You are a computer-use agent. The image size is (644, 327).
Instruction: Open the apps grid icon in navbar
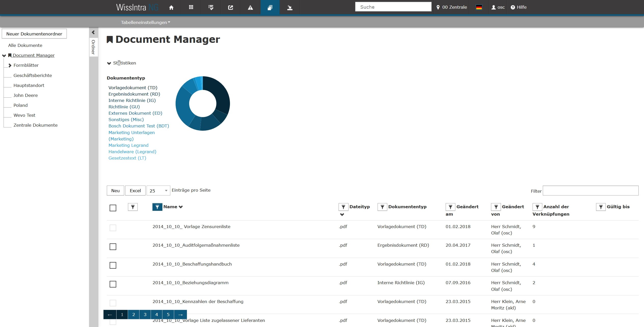pyautogui.click(x=191, y=7)
